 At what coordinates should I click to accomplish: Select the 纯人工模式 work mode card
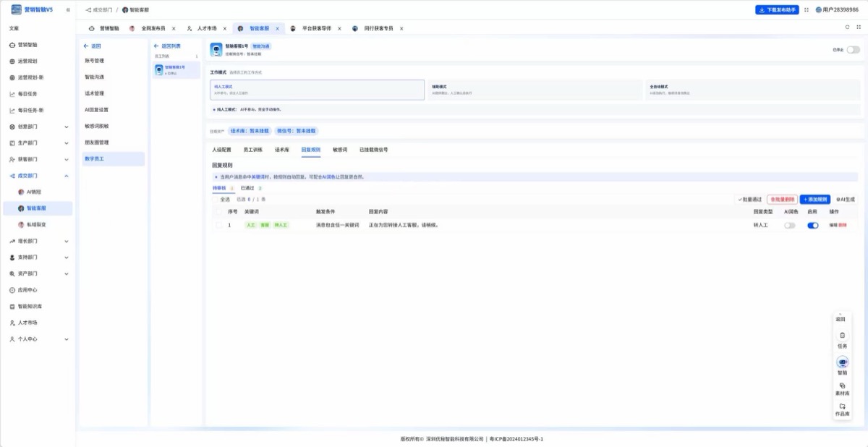coord(317,90)
